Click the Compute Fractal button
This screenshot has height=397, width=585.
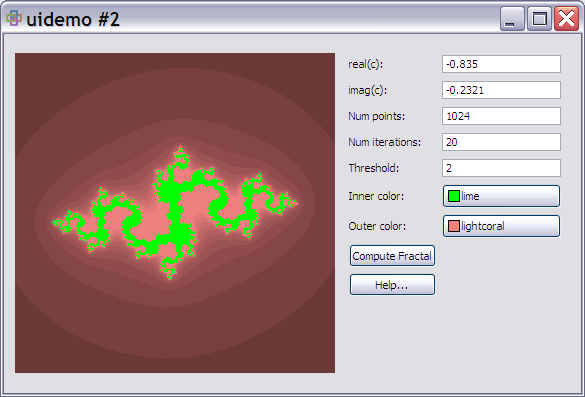[392, 256]
